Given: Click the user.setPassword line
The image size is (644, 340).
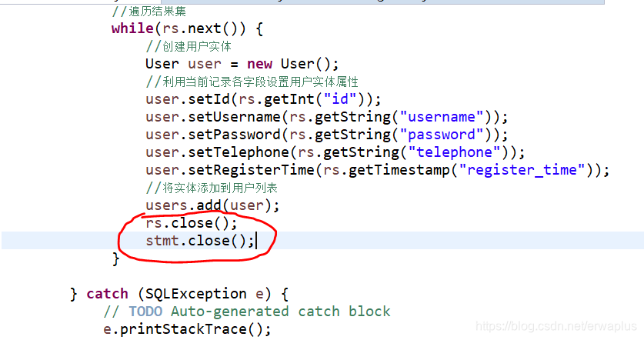Looking at the screenshot, I should coord(327,135).
